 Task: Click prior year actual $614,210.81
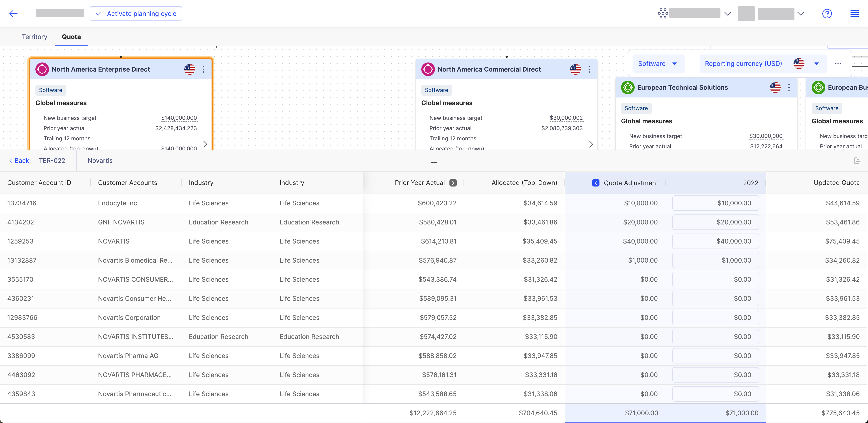point(439,241)
